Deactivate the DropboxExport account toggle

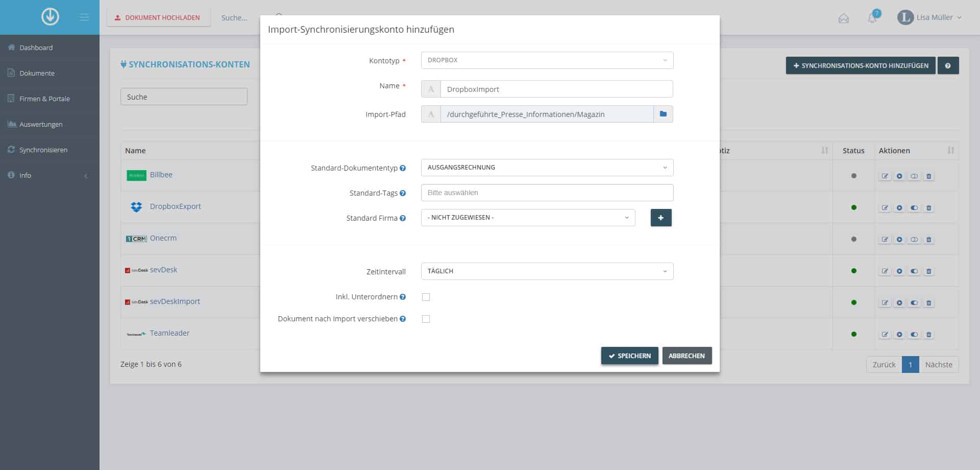[x=914, y=208]
